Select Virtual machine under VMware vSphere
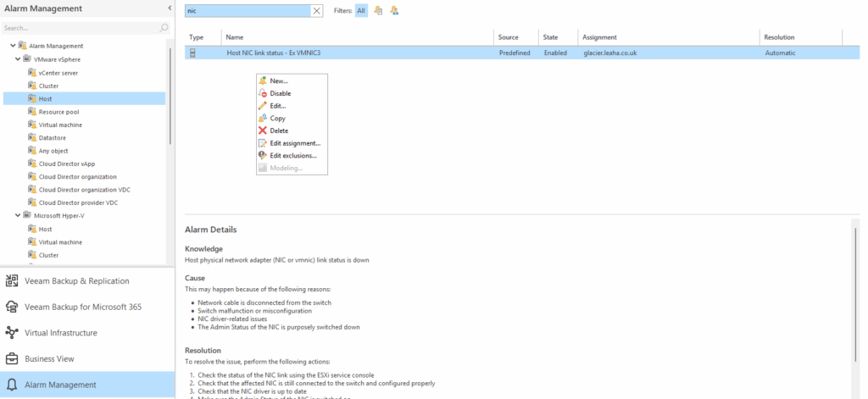The image size is (868, 399). (x=60, y=125)
